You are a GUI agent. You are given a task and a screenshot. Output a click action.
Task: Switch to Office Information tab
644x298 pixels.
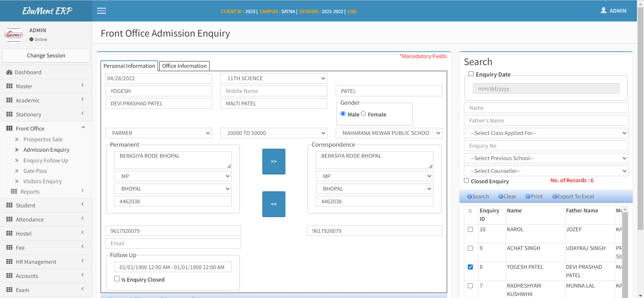click(184, 66)
